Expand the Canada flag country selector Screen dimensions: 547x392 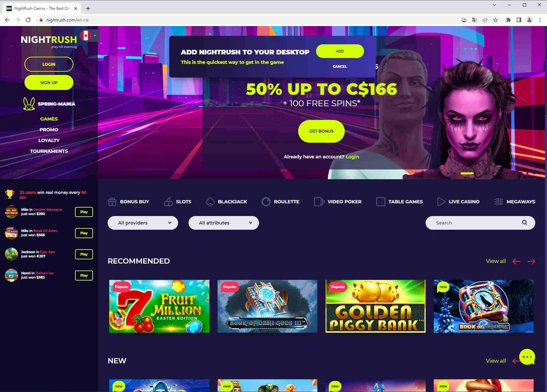point(90,36)
